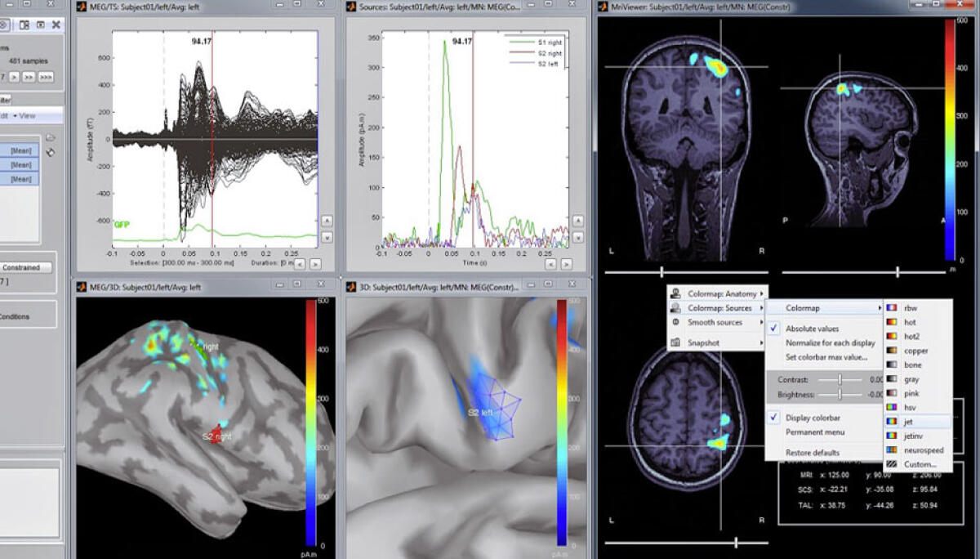980x559 pixels.
Task: Click the green GFP label
Action: click(121, 223)
